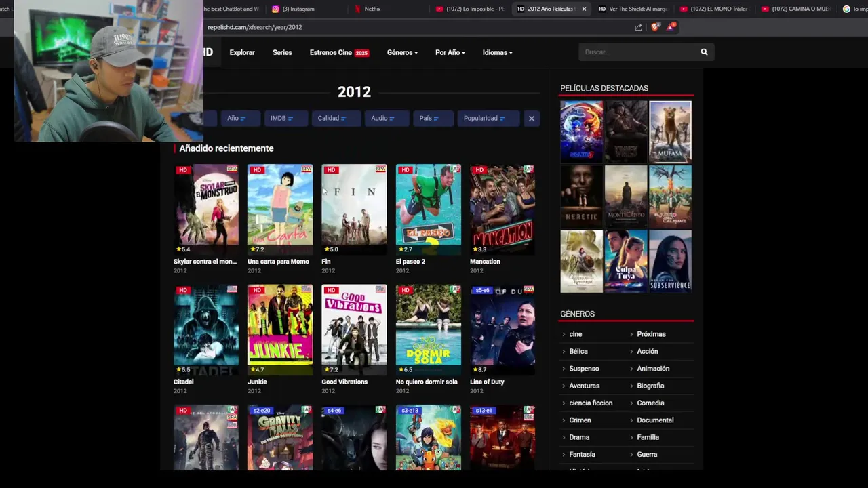Open the CAMINA O MUERE tab
Viewport: 868px width, 488px height.
[x=796, y=9]
